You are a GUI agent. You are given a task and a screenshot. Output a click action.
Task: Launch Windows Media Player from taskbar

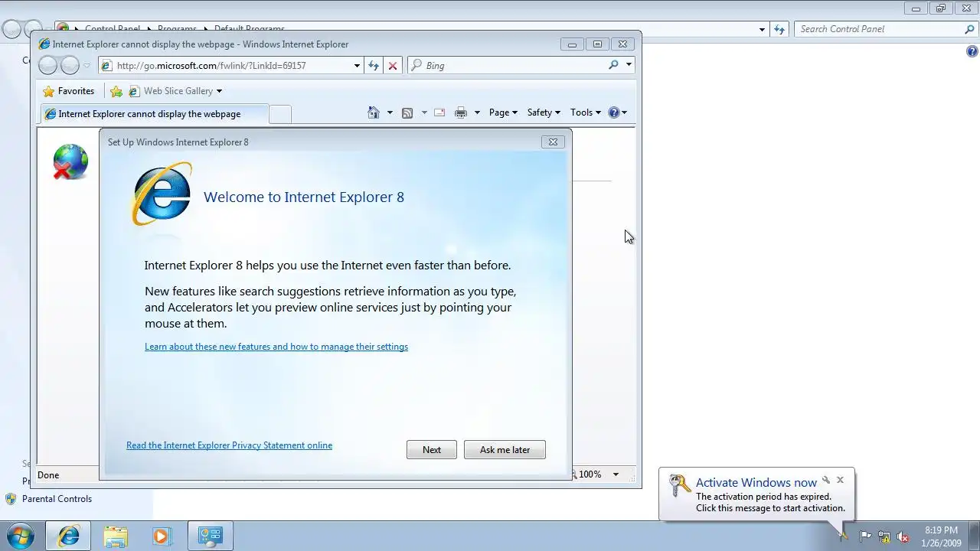[161, 536]
